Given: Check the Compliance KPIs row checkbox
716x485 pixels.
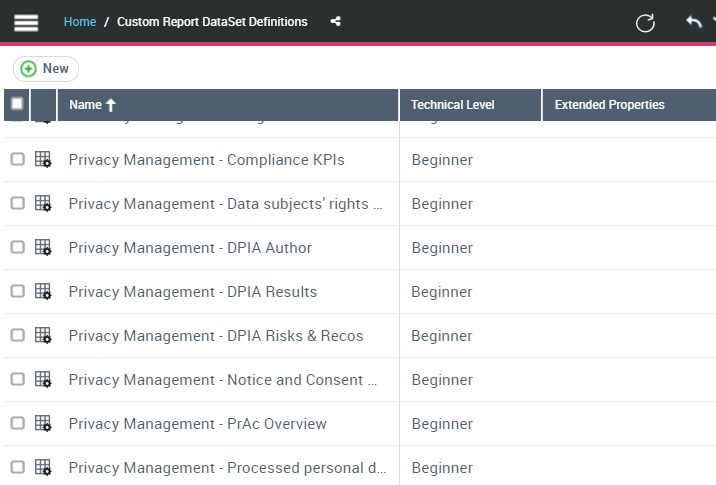Looking at the screenshot, I should [x=17, y=160].
